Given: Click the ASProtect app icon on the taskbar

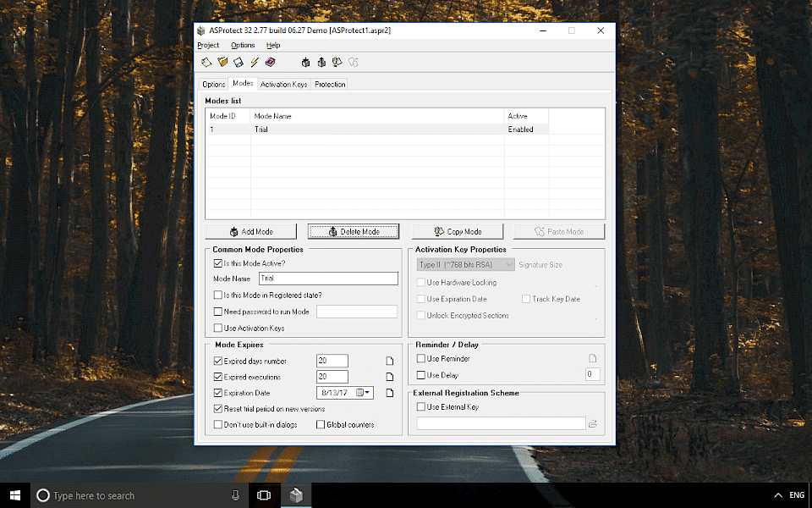Looking at the screenshot, I should [296, 495].
